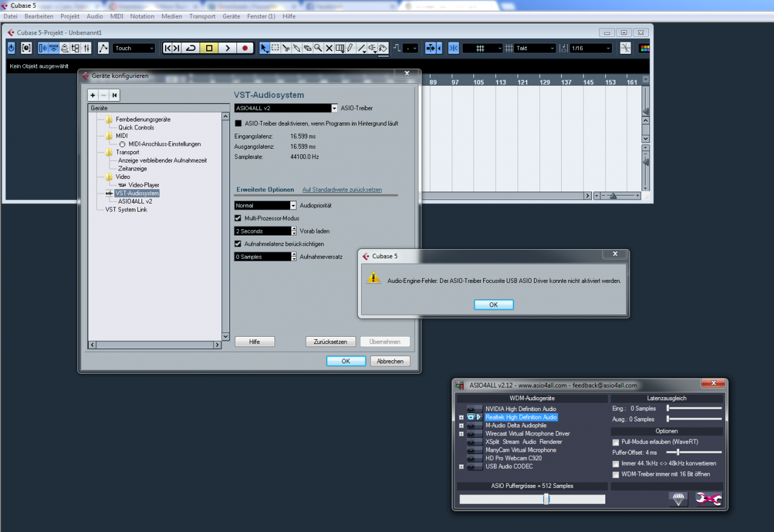774x532 pixels.
Task: Click the Puffer-Offset slider handle
Action: 678,452
